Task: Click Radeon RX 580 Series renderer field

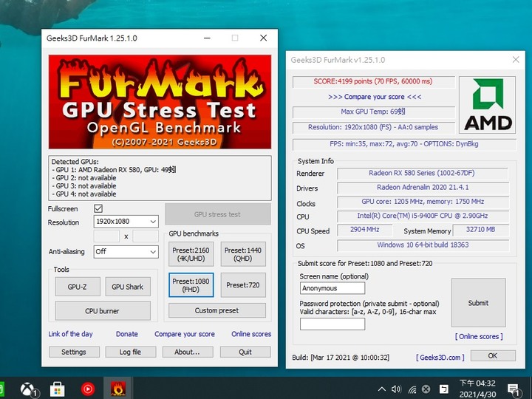Action: [x=422, y=173]
